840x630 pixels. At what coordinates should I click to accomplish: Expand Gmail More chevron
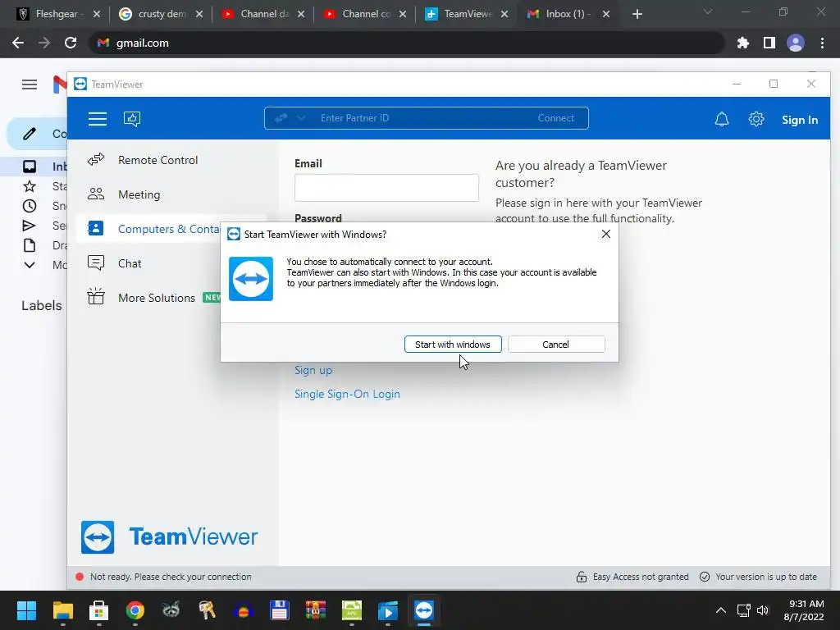[30, 265]
